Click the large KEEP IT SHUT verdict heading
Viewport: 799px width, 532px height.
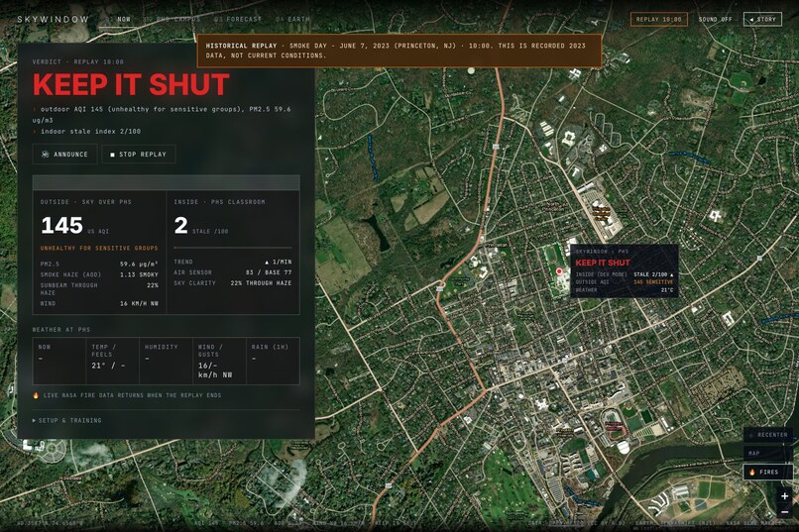[x=131, y=84]
